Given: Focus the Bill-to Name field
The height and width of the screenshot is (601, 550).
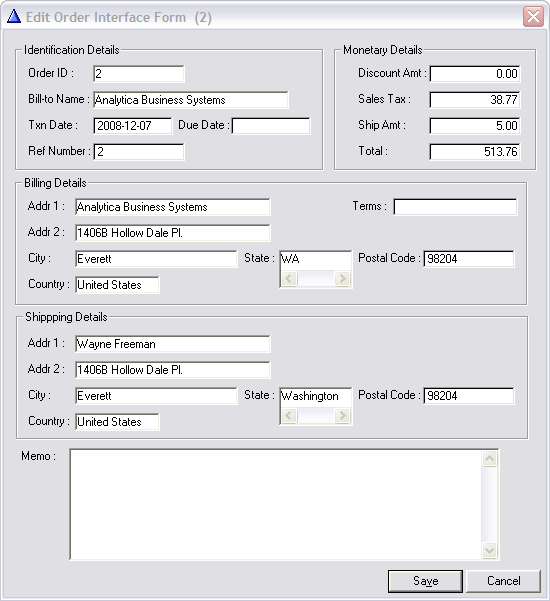Looking at the screenshot, I should pyautogui.click(x=191, y=100).
